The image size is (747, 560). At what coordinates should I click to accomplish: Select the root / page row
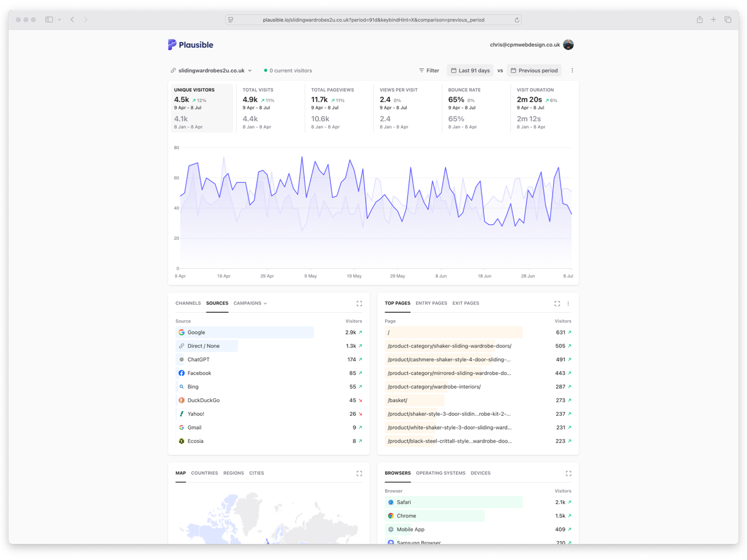point(478,332)
